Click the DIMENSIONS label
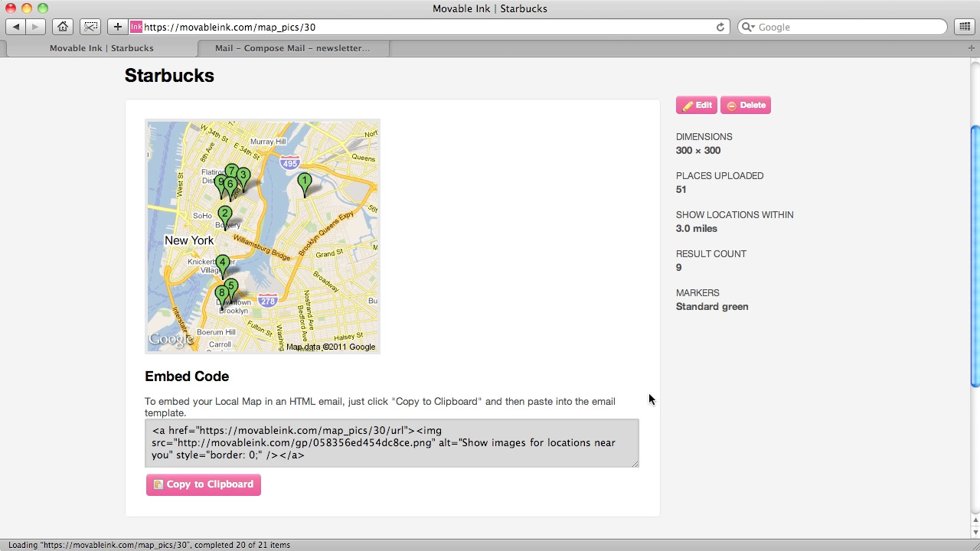This screenshot has width=980, height=551. tap(704, 137)
